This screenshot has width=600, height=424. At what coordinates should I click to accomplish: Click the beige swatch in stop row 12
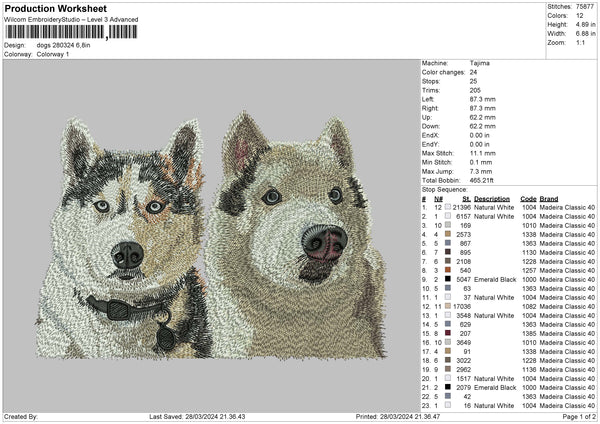(x=448, y=306)
